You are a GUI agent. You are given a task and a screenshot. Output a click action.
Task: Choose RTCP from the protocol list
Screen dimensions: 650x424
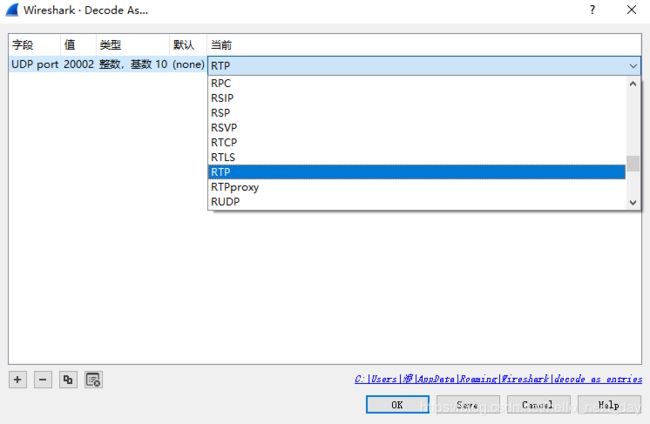click(x=416, y=143)
